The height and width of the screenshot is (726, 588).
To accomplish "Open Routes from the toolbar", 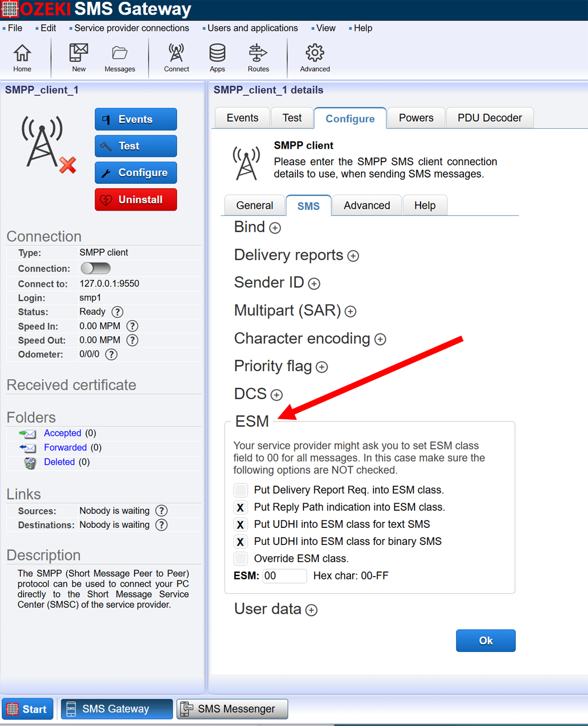I will click(x=258, y=58).
